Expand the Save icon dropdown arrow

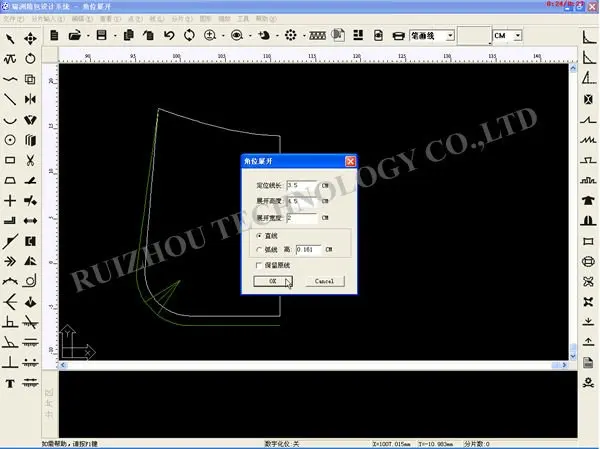tap(115, 36)
